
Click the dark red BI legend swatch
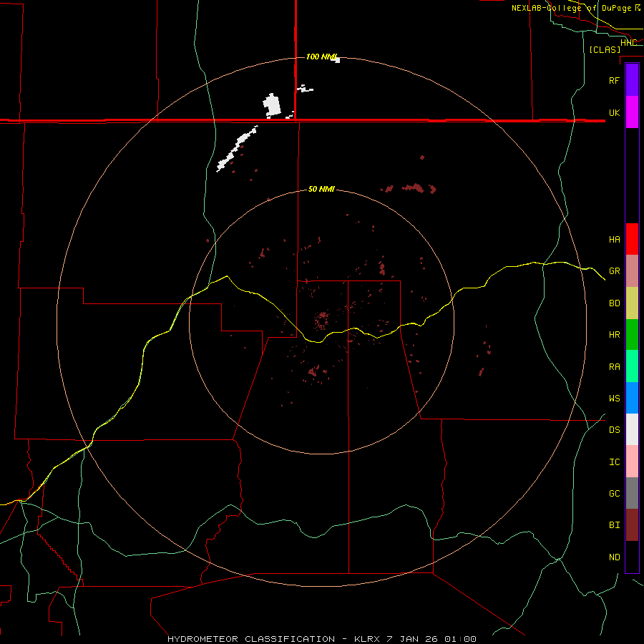point(632,525)
